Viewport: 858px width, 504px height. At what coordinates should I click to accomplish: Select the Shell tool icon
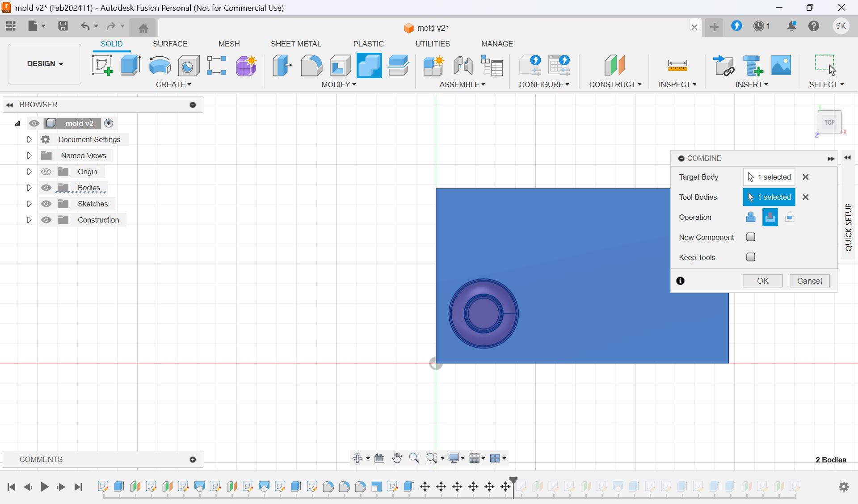tap(340, 65)
